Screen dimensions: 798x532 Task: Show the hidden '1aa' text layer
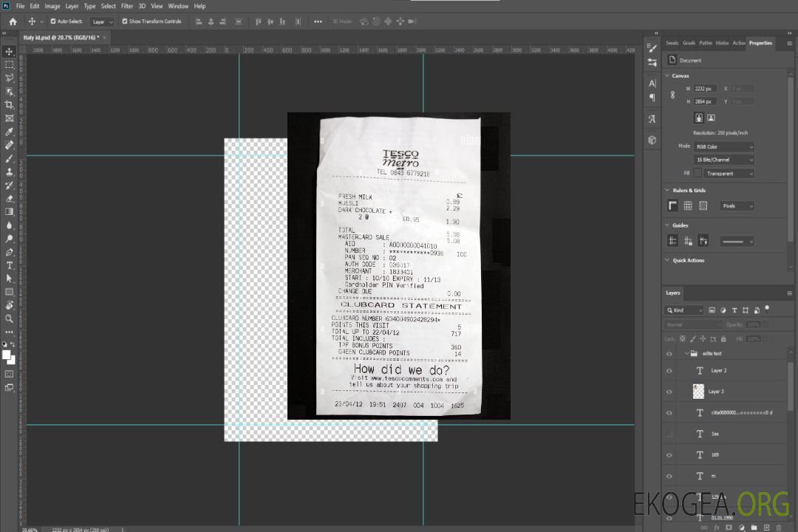click(x=669, y=434)
